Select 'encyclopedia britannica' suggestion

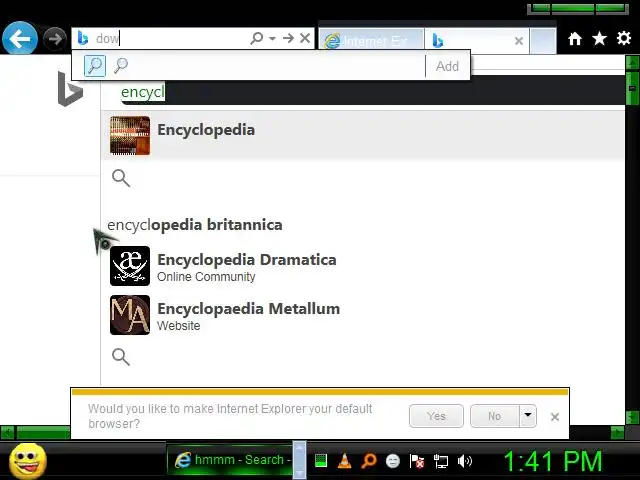coord(195,225)
